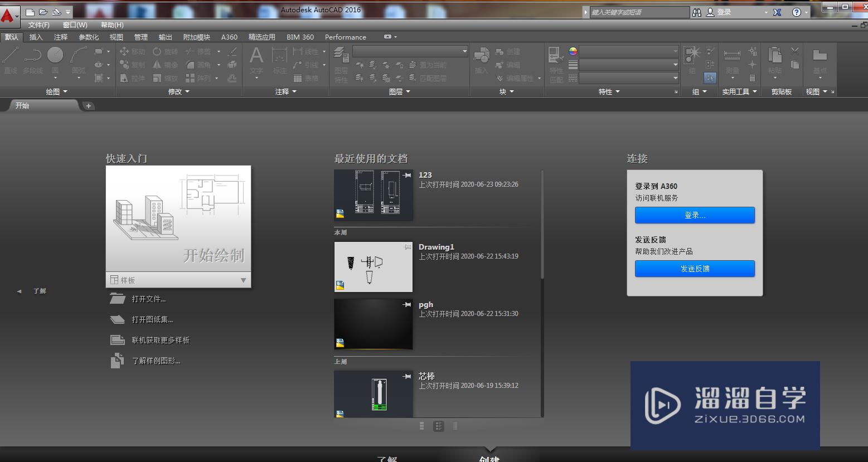Expand the 图层 panel flyout
Image resolution: width=868 pixels, height=462 pixels.
click(400, 91)
